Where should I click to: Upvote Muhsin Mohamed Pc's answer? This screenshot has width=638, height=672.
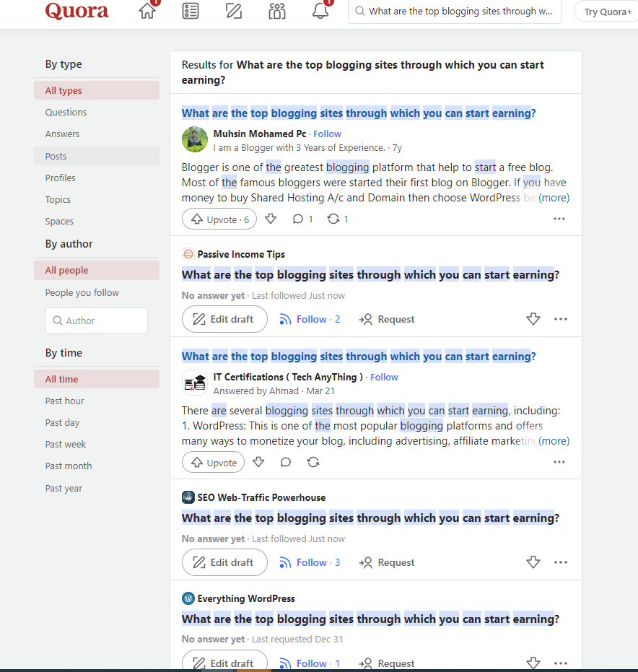pyautogui.click(x=219, y=219)
